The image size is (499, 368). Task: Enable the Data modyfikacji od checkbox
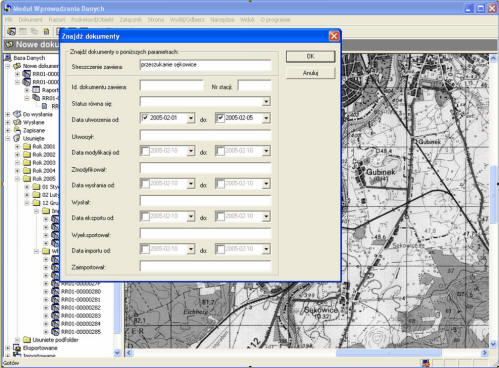tap(145, 151)
